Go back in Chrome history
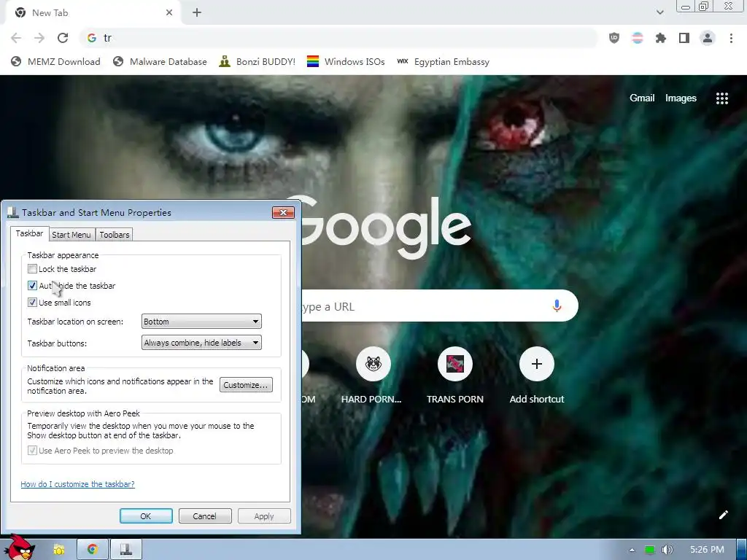Viewport: 747px width, 560px height. (16, 38)
